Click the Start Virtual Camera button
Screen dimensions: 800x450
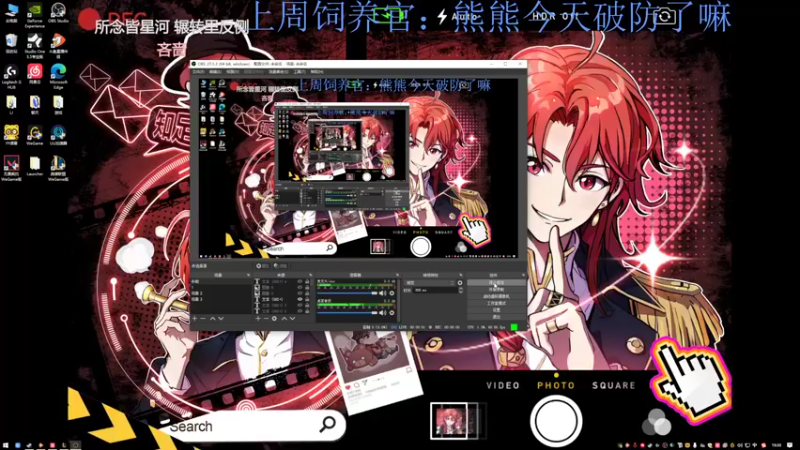pos(496,296)
